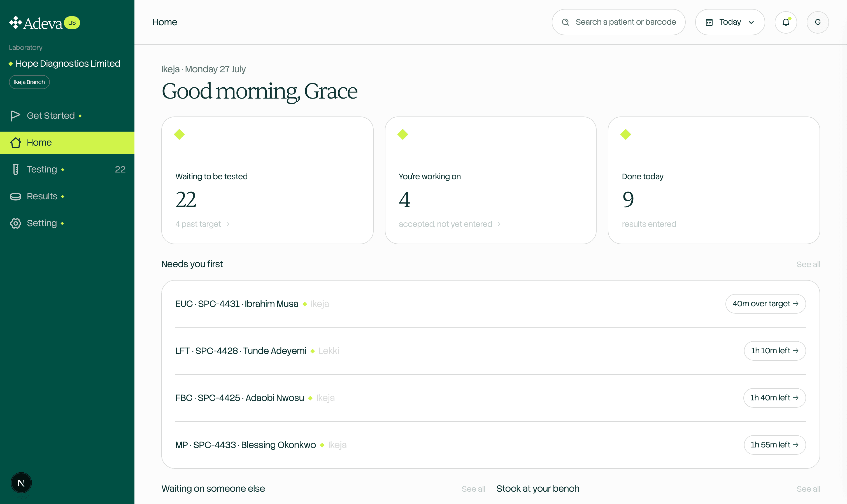Open Results in the sidebar

click(67, 196)
